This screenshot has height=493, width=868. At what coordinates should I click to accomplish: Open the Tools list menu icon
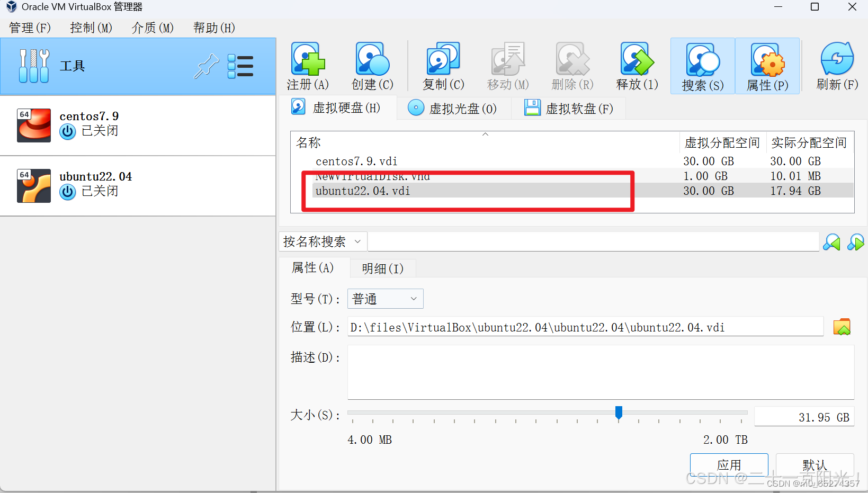pos(240,66)
